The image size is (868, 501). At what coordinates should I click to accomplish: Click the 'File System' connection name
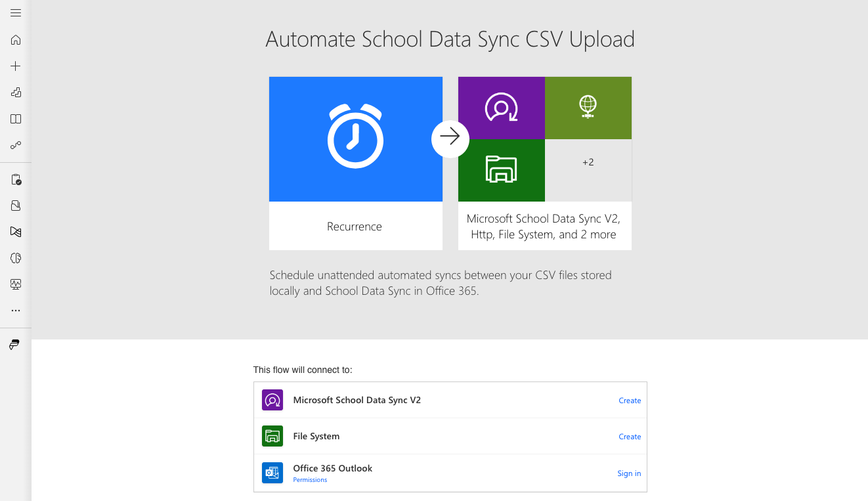(316, 436)
